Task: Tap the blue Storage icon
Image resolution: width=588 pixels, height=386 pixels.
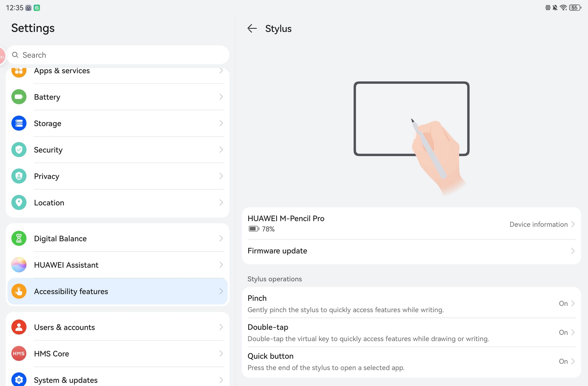Action: click(19, 123)
